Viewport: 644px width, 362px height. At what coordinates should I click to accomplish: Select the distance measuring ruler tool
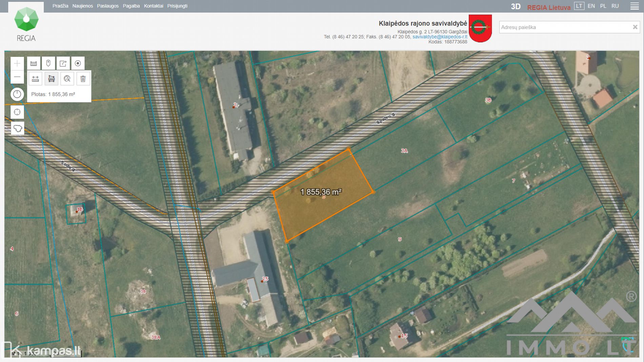pos(35,79)
